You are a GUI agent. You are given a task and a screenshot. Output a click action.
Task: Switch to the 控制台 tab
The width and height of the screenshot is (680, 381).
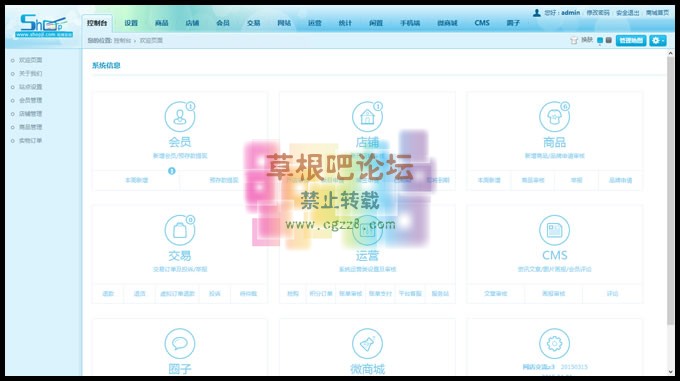(97, 23)
